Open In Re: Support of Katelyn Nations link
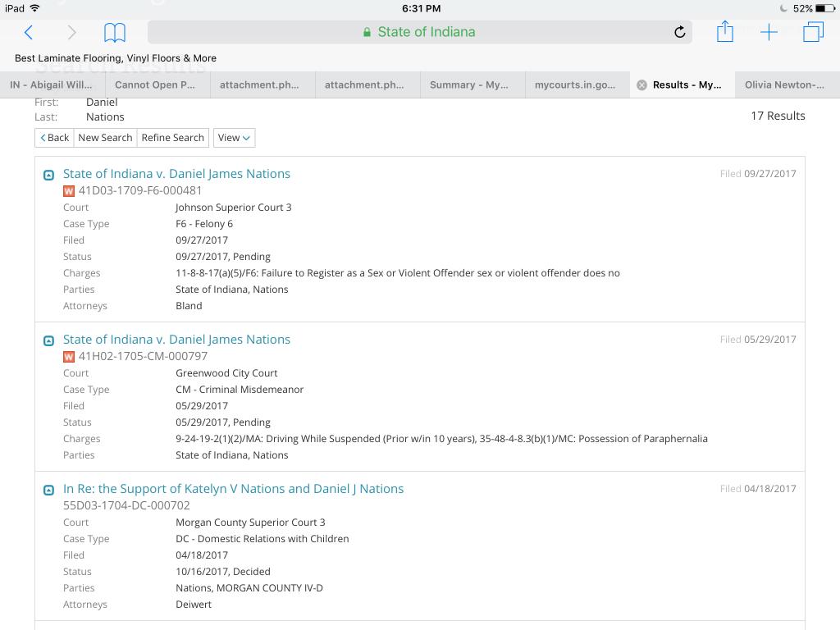840x630 pixels. click(x=233, y=489)
